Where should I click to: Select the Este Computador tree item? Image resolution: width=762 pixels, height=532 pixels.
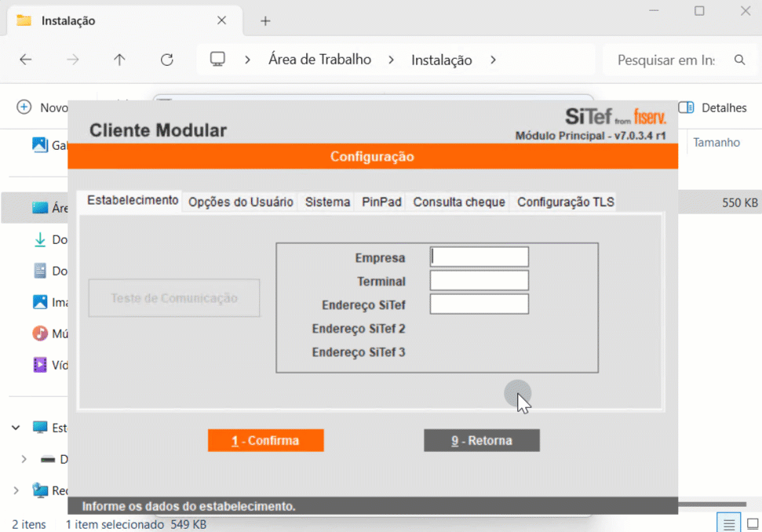[49, 428]
